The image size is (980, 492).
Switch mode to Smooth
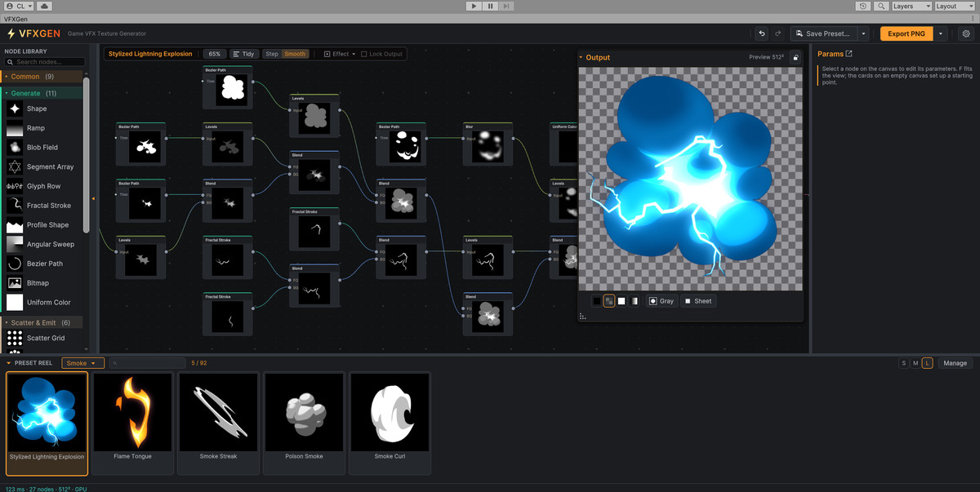click(295, 54)
